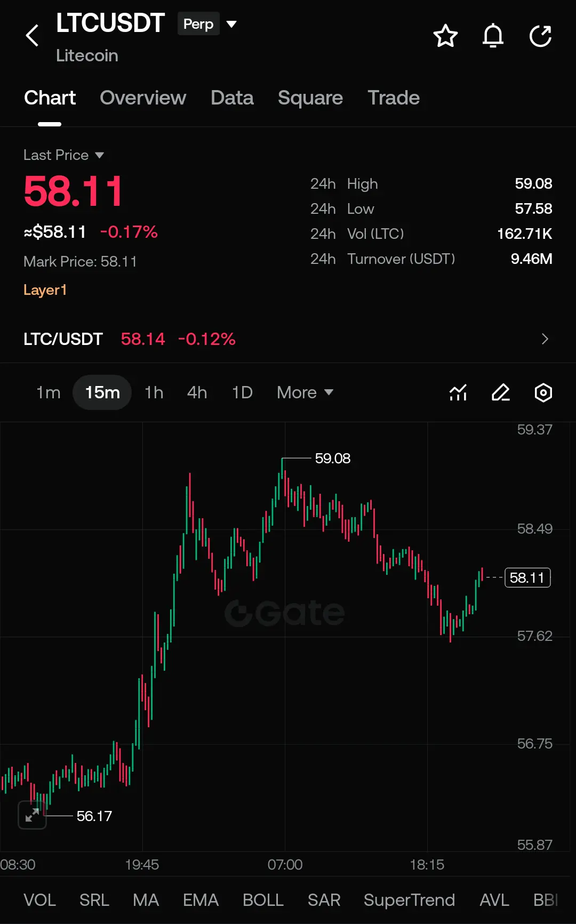The height and width of the screenshot is (924, 576).
Task: Open chart settings hexagon icon
Action: [543, 392]
